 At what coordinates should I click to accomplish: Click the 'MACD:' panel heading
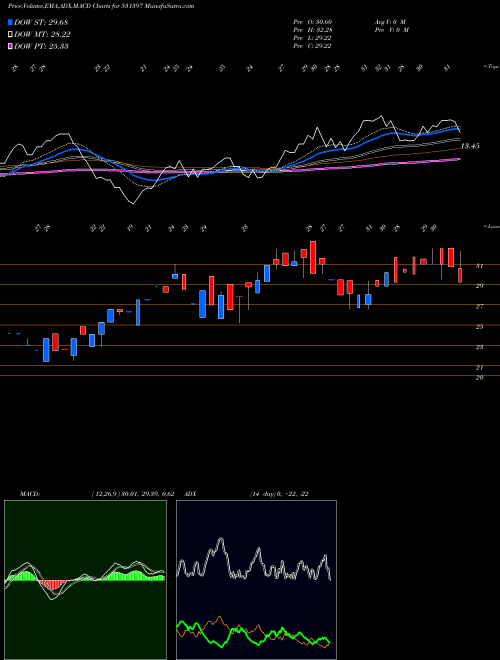click(x=29, y=494)
